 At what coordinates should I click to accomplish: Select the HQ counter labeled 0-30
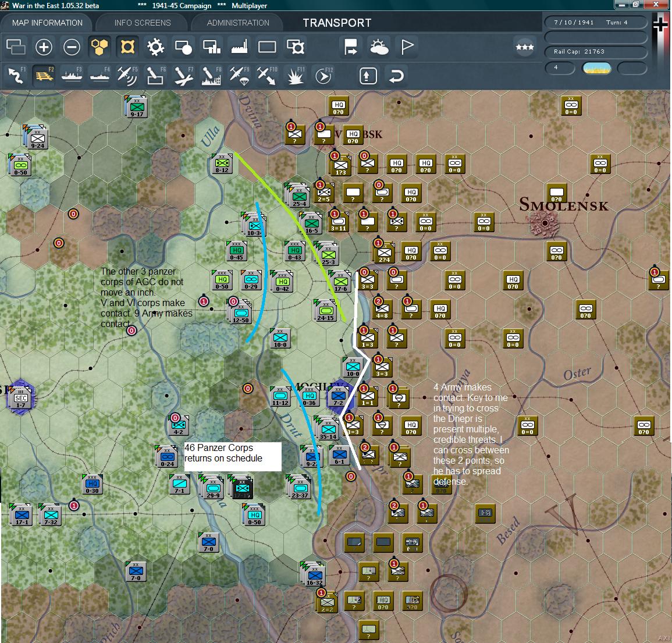pyautogui.click(x=92, y=484)
